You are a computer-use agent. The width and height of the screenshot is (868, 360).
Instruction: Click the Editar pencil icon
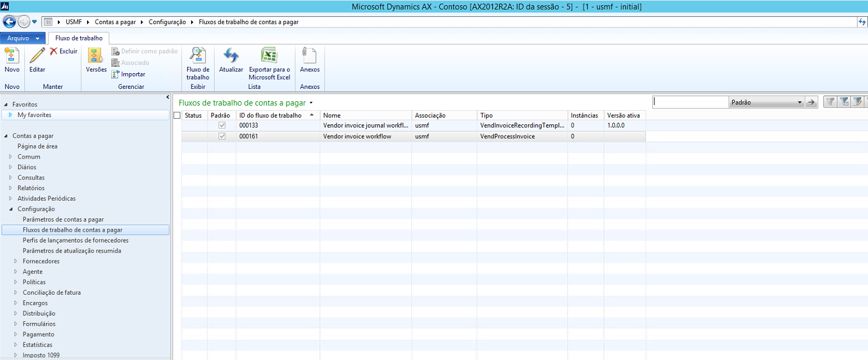click(37, 56)
